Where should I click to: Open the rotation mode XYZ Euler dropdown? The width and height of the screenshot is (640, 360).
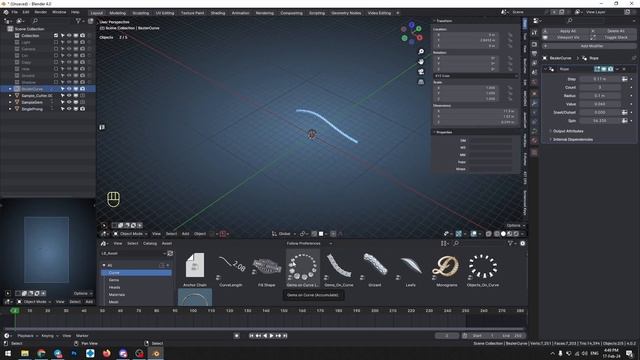click(x=476, y=76)
